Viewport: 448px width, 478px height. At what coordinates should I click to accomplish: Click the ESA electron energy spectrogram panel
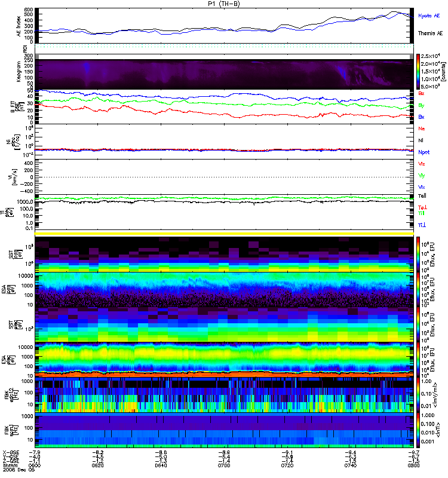pyautogui.click(x=224, y=360)
